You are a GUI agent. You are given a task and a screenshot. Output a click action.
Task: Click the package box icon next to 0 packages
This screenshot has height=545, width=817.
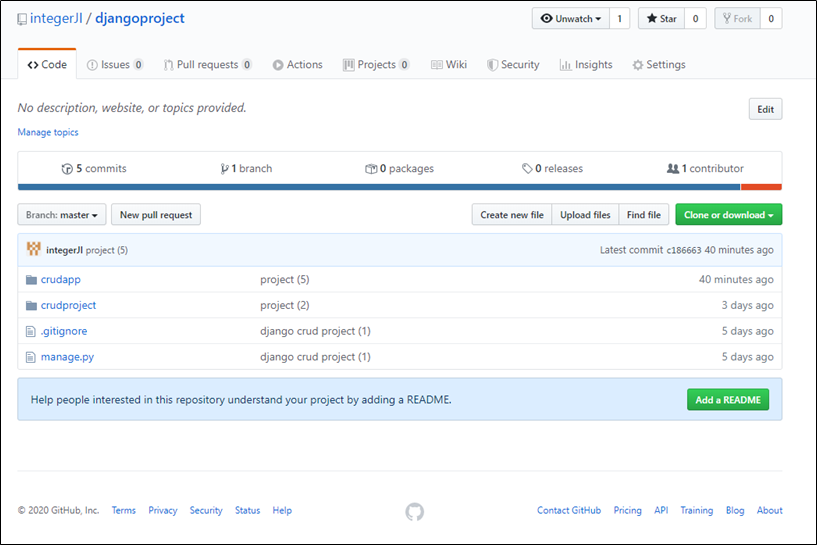(x=370, y=169)
